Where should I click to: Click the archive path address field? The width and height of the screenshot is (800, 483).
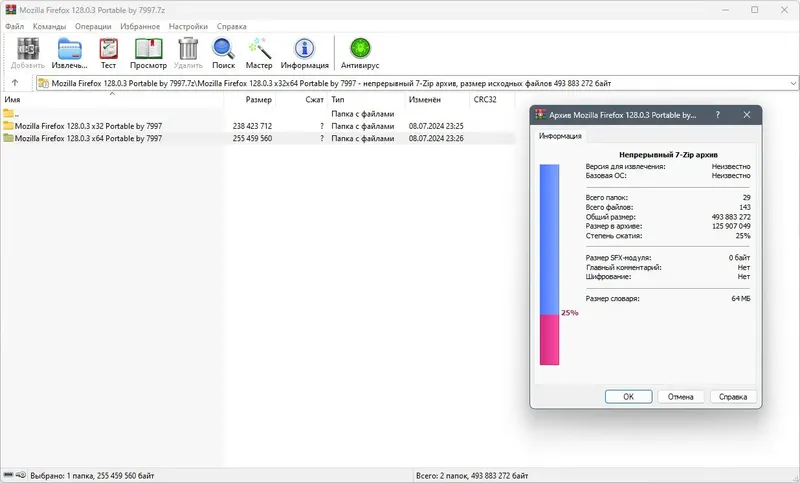[x=418, y=83]
